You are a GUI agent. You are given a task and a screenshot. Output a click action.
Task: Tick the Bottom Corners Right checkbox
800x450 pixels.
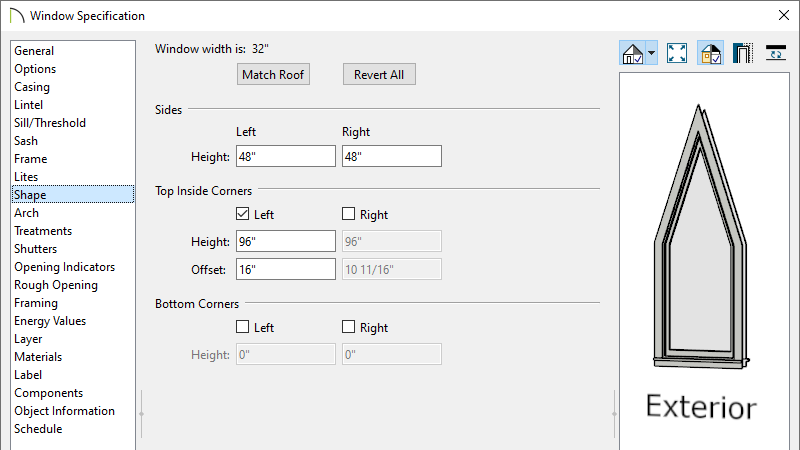click(348, 327)
